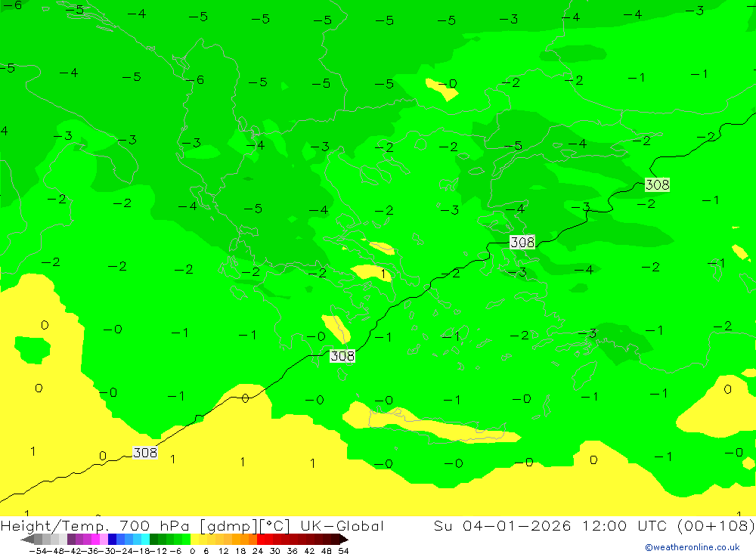Click the '(00+108)' forecast offset text
The height and width of the screenshot is (554, 756).
coord(716,525)
